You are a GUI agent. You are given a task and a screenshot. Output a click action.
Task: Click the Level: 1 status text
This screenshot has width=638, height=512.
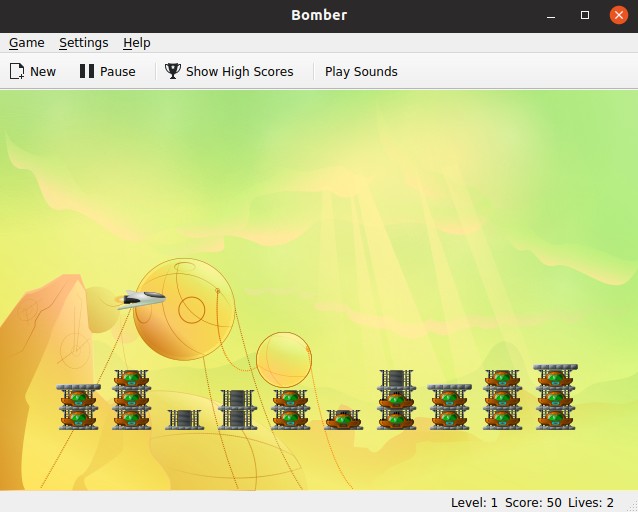[x=474, y=503]
